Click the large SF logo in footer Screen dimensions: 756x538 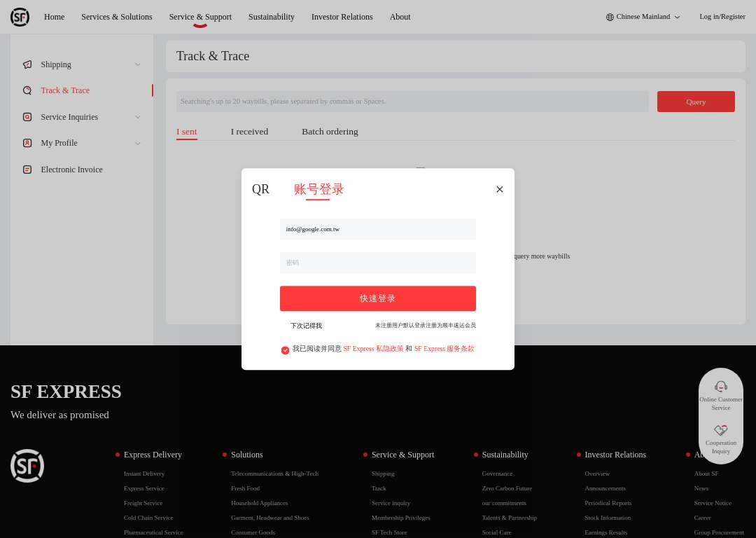click(x=27, y=466)
